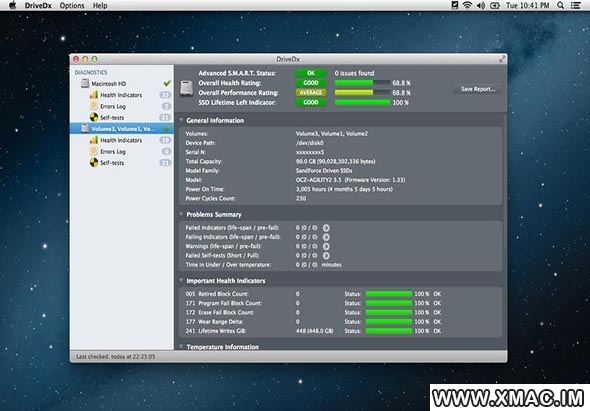Collapse the Problems Summary section
The image size is (590, 411).
(x=181, y=214)
